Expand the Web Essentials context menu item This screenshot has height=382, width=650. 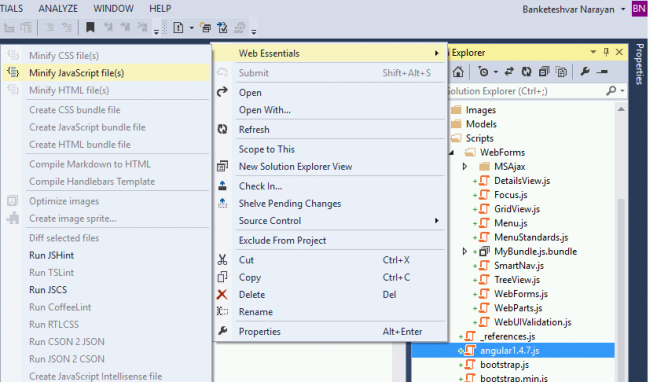(330, 53)
